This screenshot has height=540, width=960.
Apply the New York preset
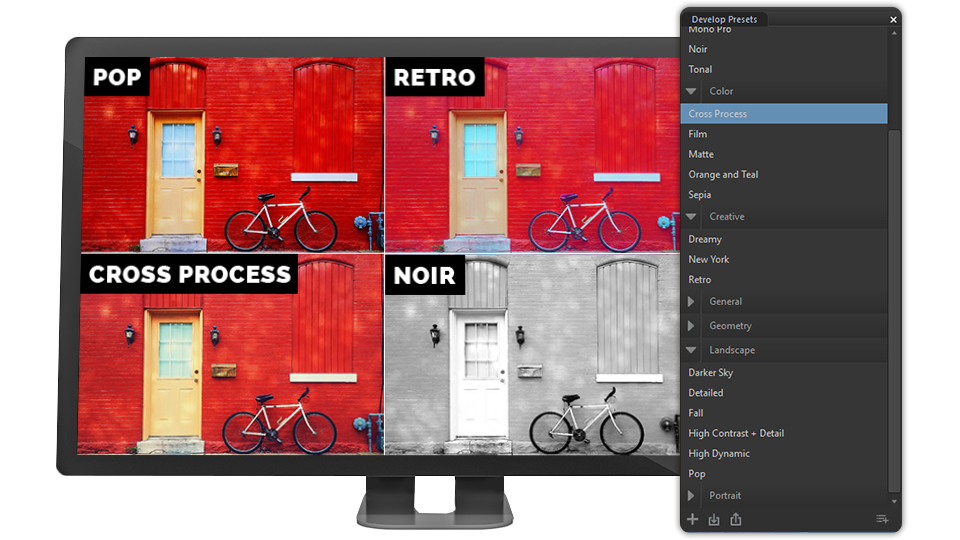[x=709, y=259]
